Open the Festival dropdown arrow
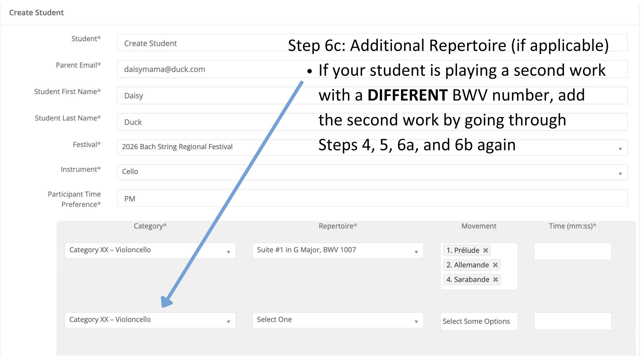644x362 pixels. tap(620, 149)
